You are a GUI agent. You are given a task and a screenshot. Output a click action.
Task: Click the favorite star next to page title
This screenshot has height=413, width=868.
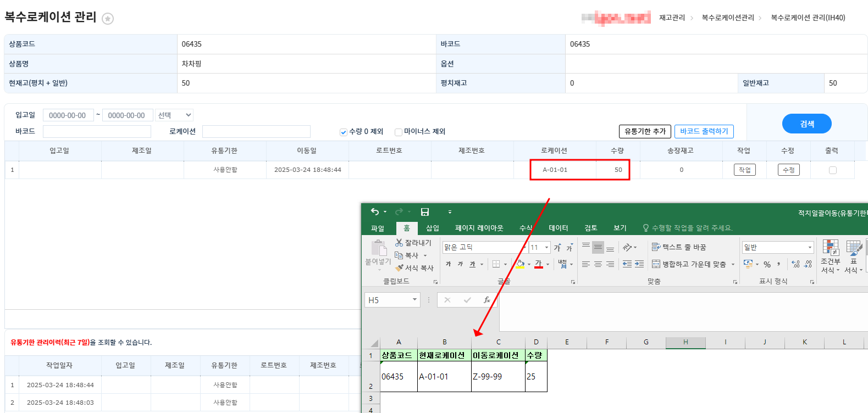tap(108, 19)
